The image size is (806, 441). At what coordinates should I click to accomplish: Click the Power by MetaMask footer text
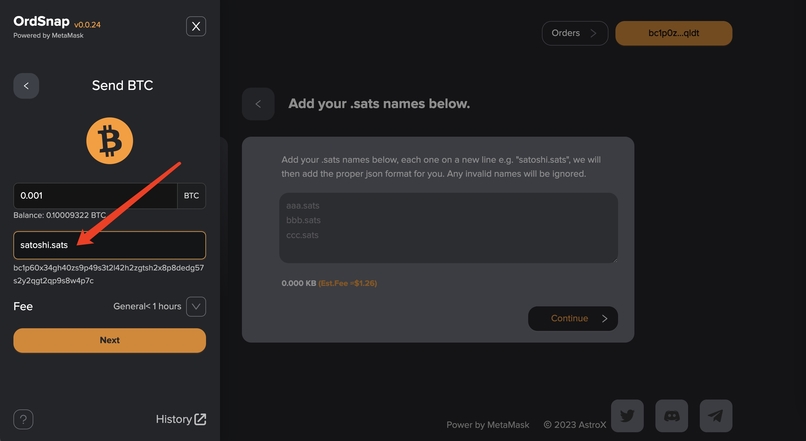(x=487, y=425)
